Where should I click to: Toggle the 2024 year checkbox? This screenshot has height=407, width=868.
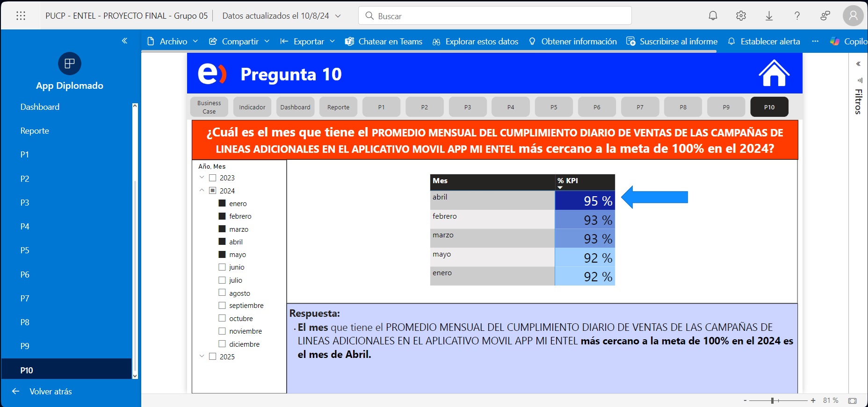(x=213, y=191)
